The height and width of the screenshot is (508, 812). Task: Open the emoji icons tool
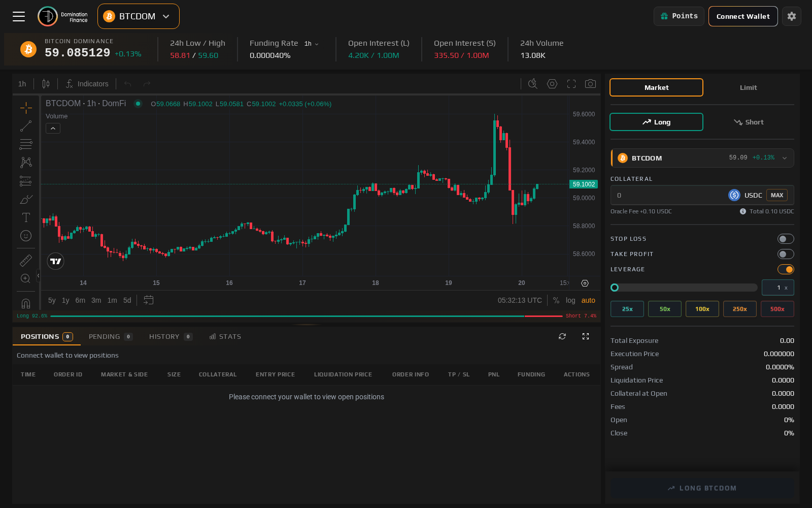(26, 236)
